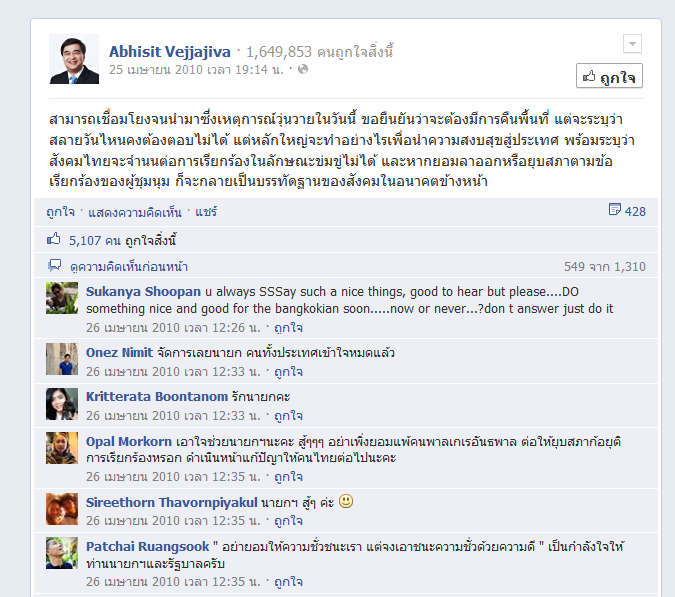Click แสดงความคิดเห็น comment link
Screen dimensions: 675x597
pos(135,212)
